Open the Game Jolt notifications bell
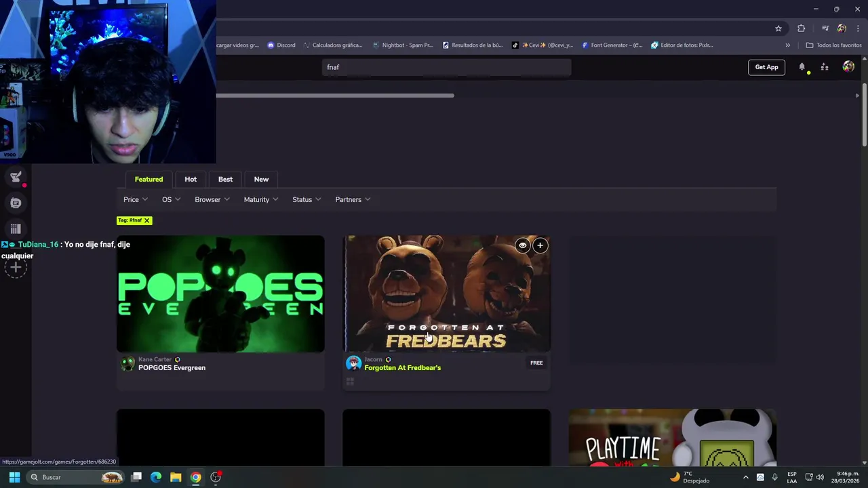This screenshot has height=488, width=868. (802, 67)
